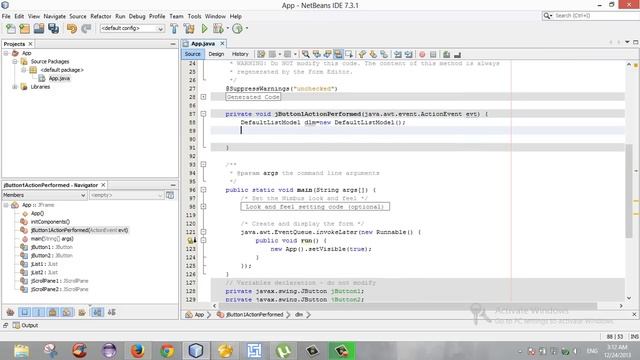Click the New File toolbar icon
Image resolution: width=640 pixels, height=360 pixels.
coord(11,29)
